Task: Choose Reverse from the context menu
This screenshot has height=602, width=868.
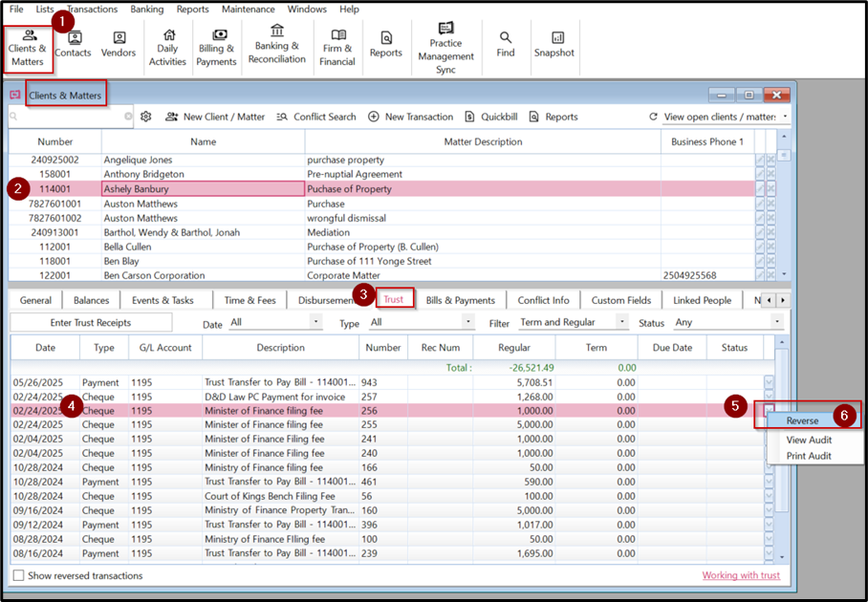Action: [x=802, y=420]
